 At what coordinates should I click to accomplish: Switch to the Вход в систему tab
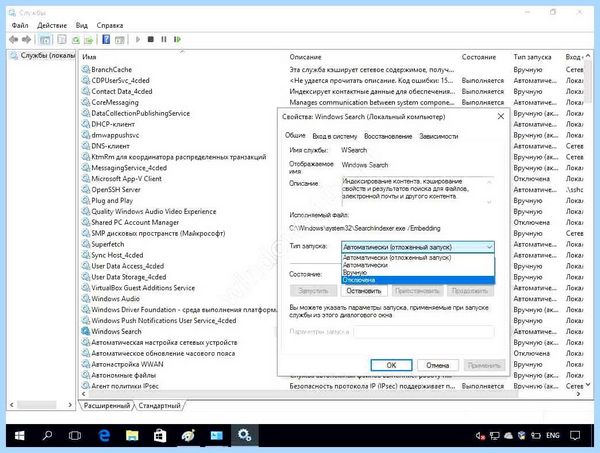[334, 136]
